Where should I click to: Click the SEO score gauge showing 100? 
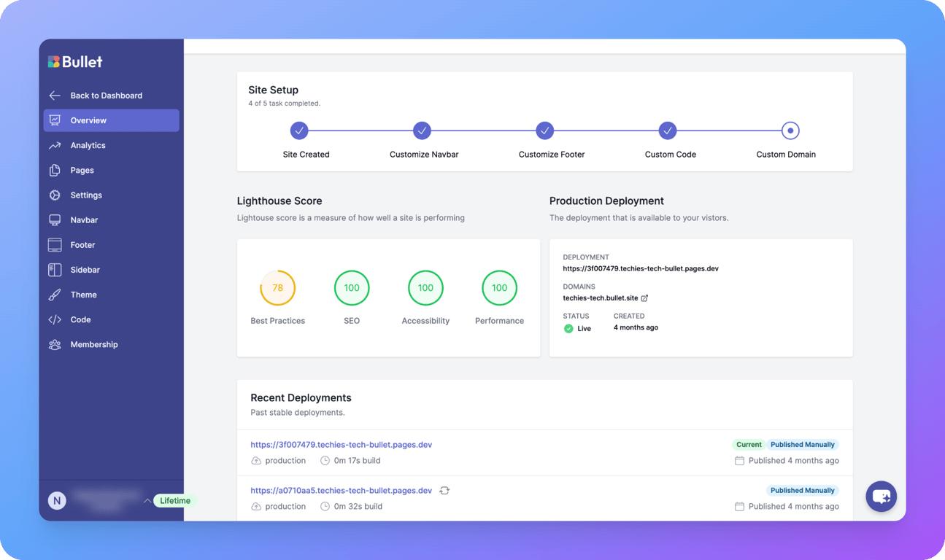pos(352,288)
